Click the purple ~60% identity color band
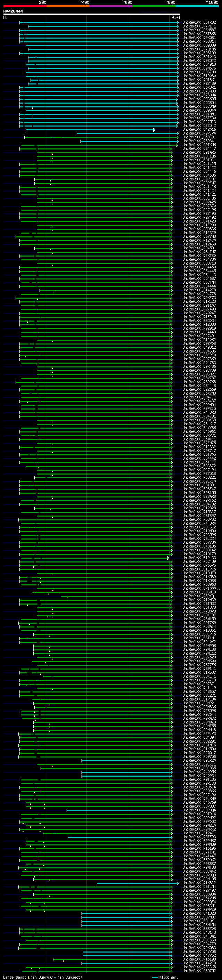222x980 pixels. tap(111, 6)
